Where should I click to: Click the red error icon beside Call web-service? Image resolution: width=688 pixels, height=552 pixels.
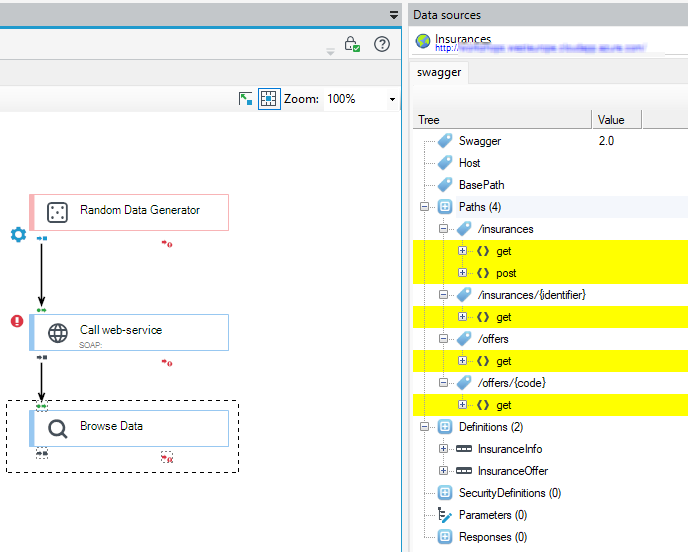(x=17, y=321)
